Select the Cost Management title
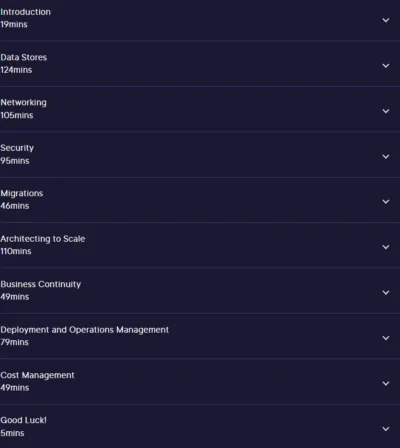Image resolution: width=400 pixels, height=448 pixels. coord(37,375)
